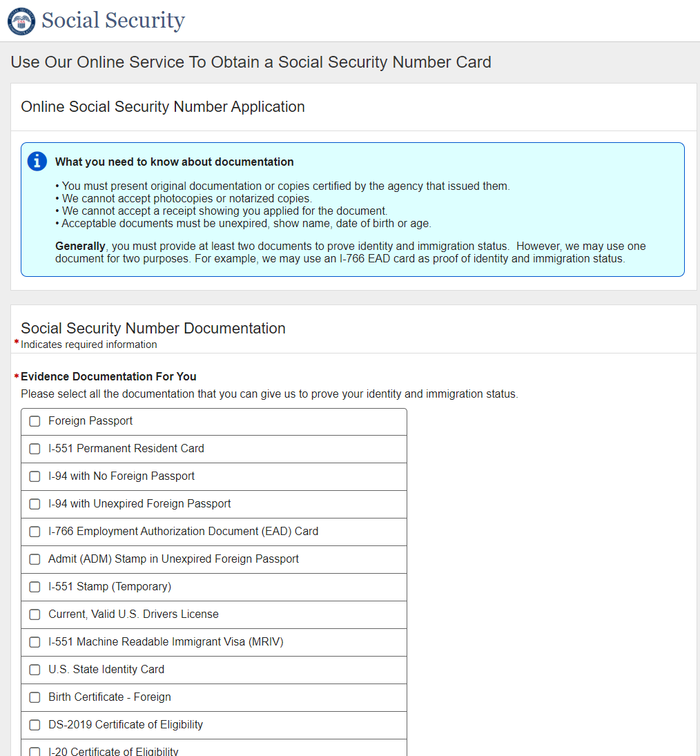This screenshot has height=756, width=700.
Task: Open the Social Security home link
Action: point(113,21)
